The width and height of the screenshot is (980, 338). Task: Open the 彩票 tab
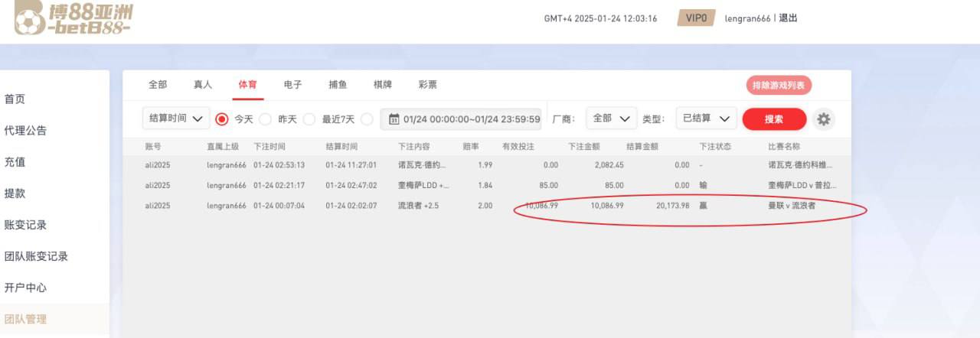point(428,85)
